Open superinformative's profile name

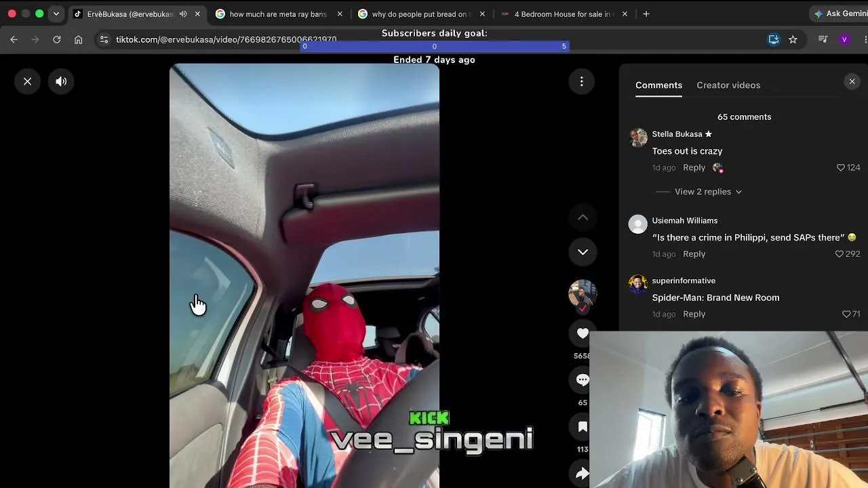[684, 281]
